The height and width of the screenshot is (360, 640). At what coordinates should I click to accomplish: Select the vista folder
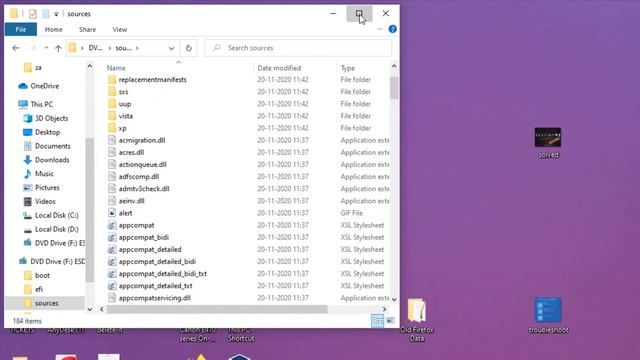(x=125, y=116)
